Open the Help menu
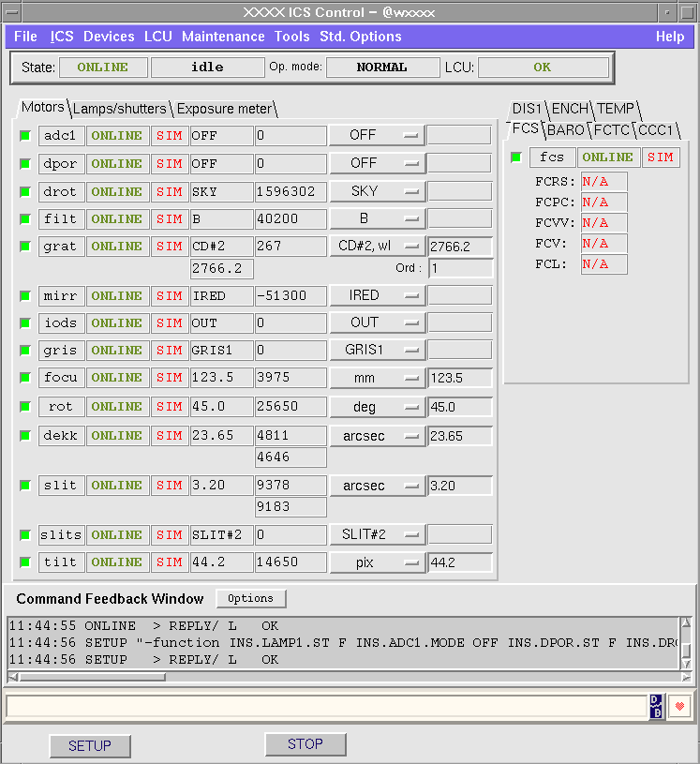The height and width of the screenshot is (764, 700). tap(670, 37)
